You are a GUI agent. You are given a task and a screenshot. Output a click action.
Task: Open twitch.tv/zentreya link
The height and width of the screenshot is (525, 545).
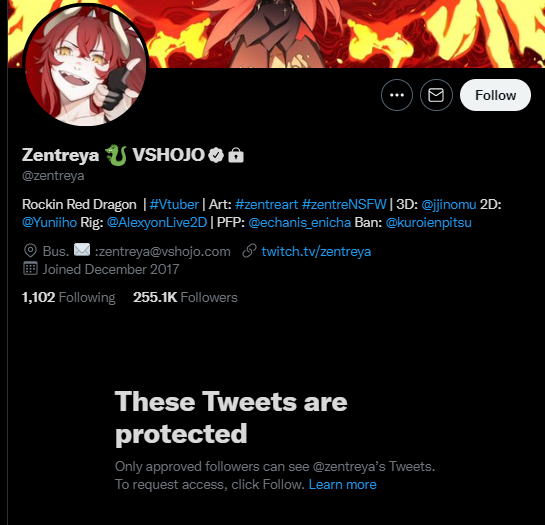[x=316, y=251]
